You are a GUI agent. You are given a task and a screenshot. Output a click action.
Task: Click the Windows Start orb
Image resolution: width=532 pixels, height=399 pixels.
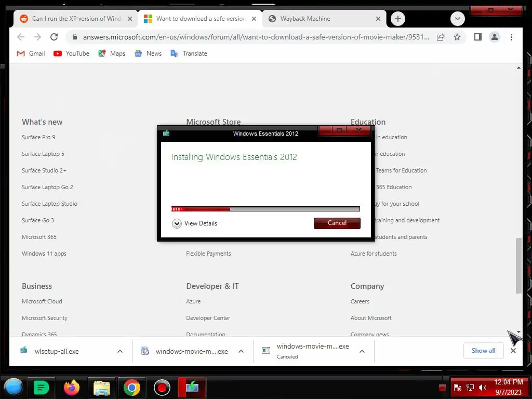point(13,387)
